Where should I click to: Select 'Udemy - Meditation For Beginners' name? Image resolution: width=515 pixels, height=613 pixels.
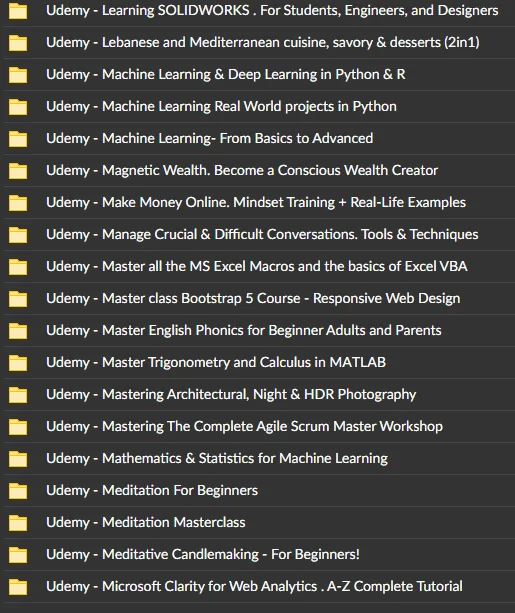pyautogui.click(x=152, y=491)
